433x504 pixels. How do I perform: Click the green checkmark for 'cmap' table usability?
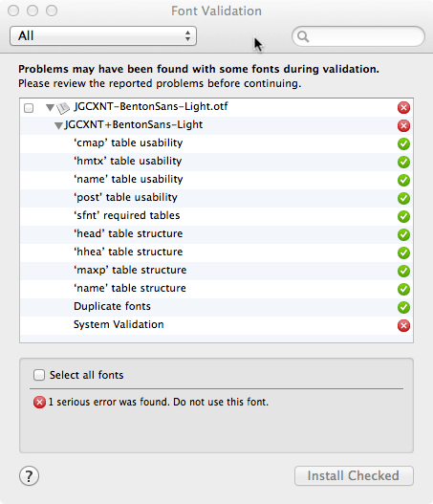tap(403, 143)
